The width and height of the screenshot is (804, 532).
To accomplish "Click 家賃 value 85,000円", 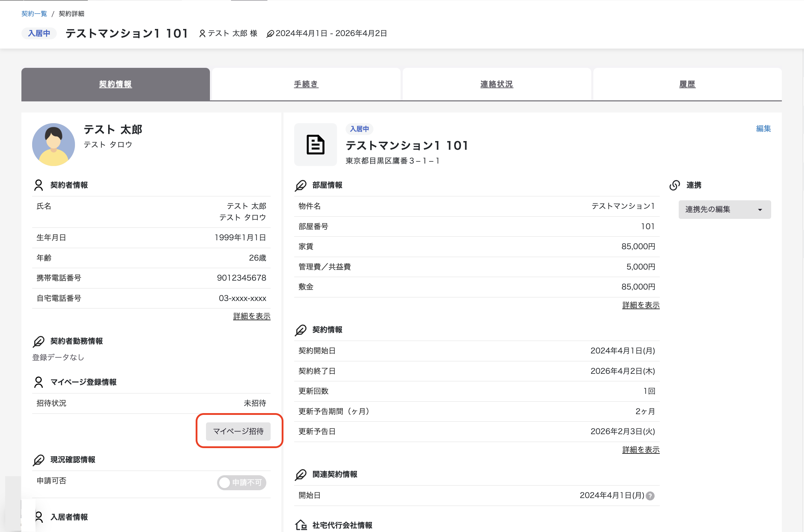I will pos(638,246).
